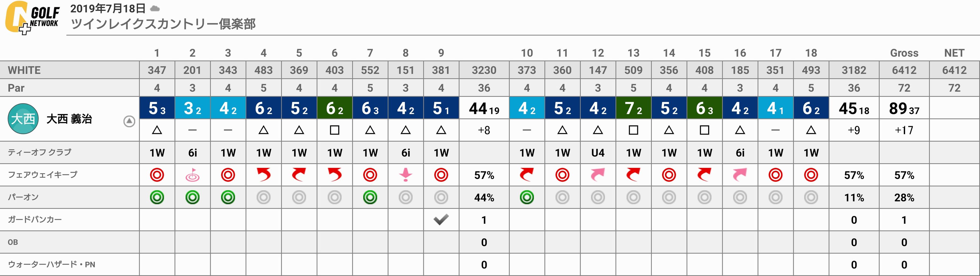Click hole 1 green par-on indicator

click(157, 197)
